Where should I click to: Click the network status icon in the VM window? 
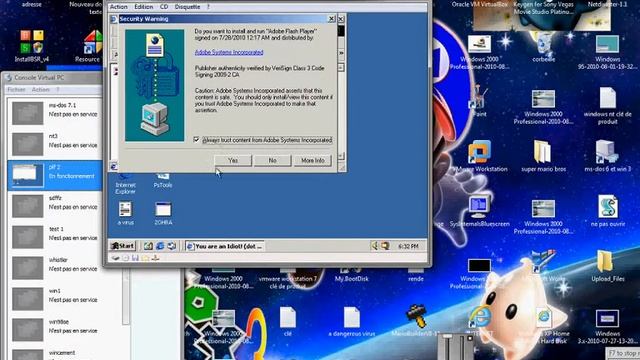[x=155, y=258]
